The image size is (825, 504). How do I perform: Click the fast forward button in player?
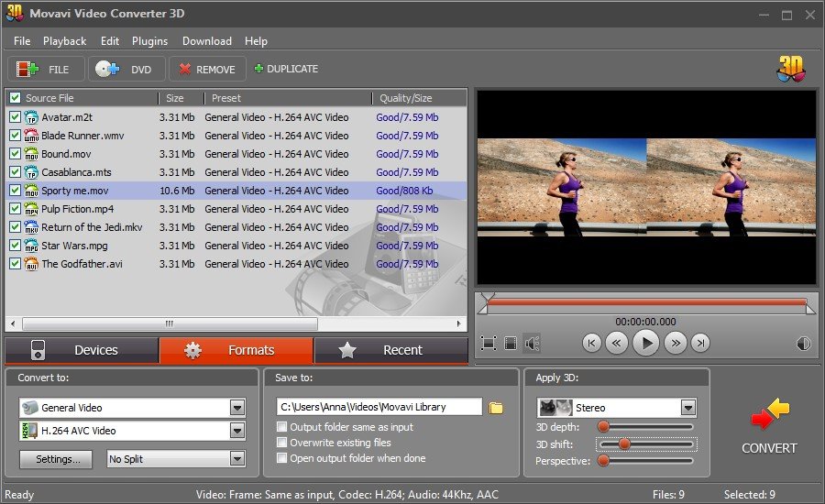click(x=675, y=344)
